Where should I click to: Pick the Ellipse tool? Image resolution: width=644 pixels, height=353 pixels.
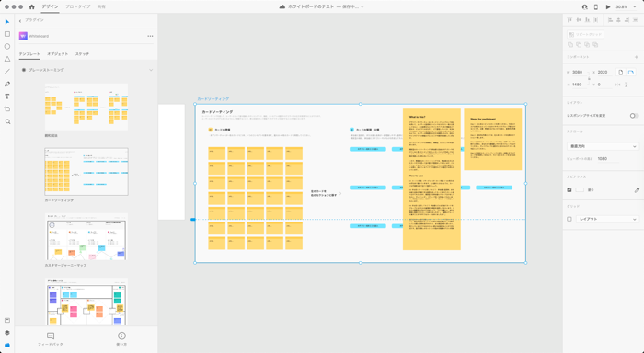7,46
